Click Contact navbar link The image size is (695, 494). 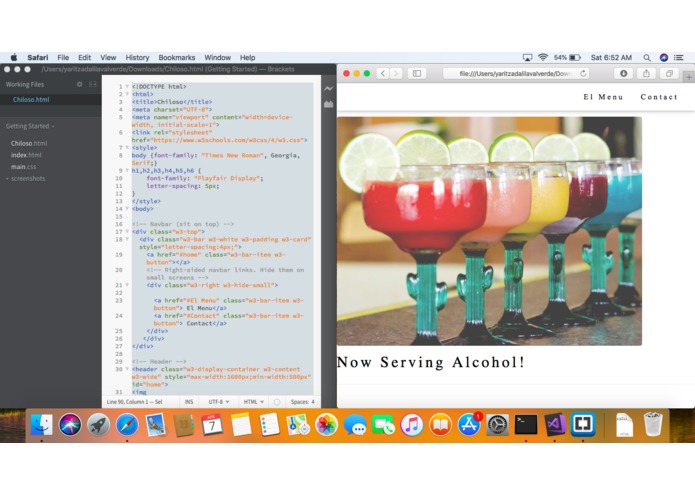click(659, 97)
